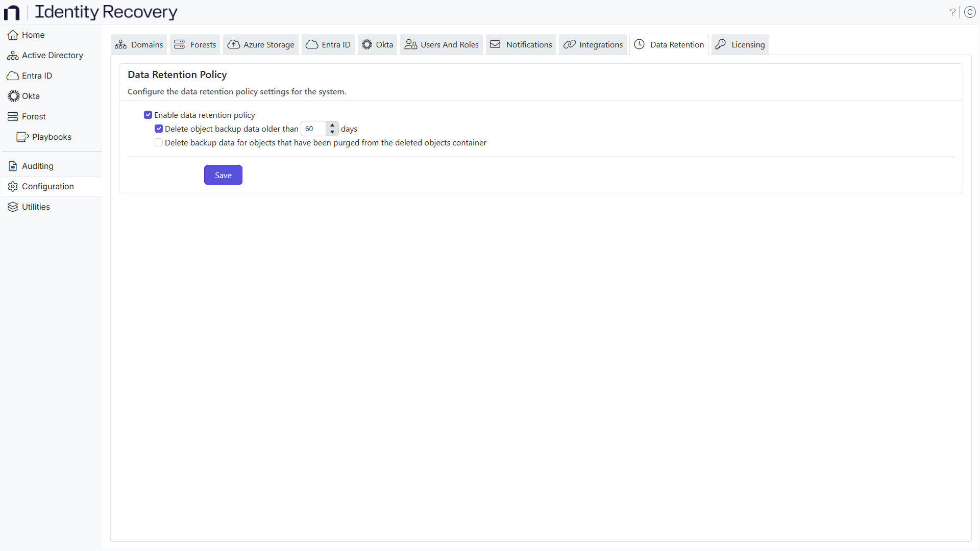Viewport: 980px width, 551px height.
Task: Click the Azure Storage cloud upload icon
Action: 234,44
